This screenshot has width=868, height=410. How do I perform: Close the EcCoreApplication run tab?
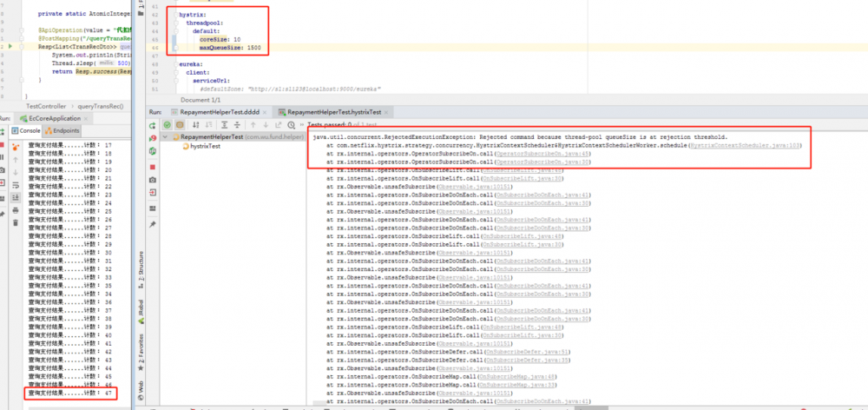86,118
